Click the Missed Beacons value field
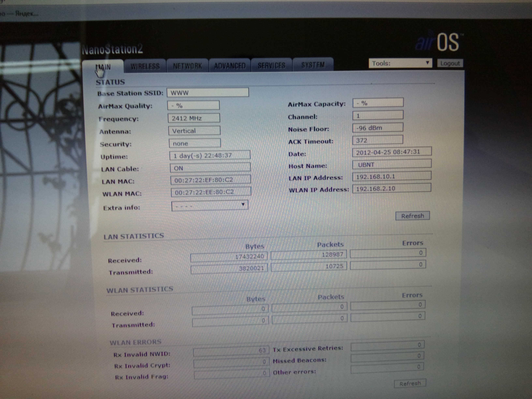Viewport: 532px width, 399px height. [x=387, y=357]
